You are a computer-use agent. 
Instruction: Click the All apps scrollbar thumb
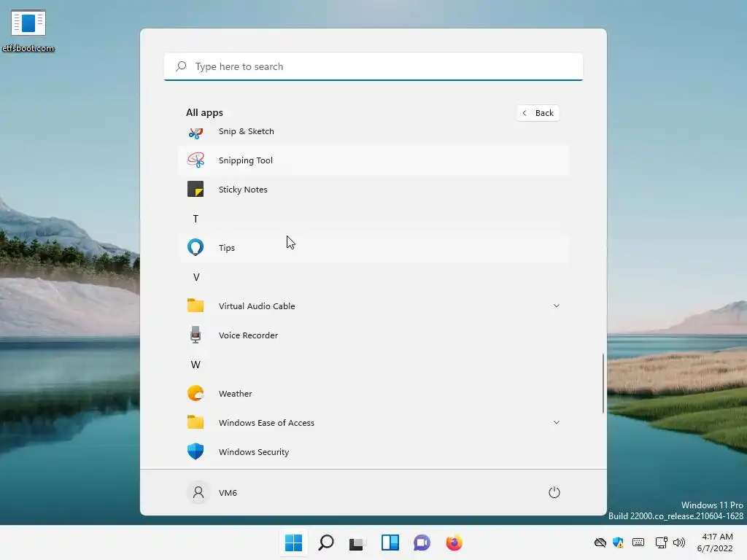coord(603,384)
